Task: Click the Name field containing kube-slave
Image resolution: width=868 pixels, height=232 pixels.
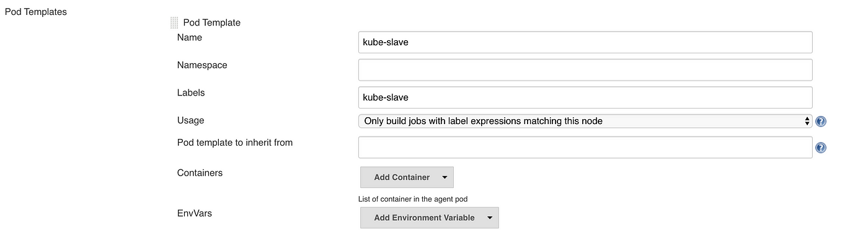Action: 585,42
